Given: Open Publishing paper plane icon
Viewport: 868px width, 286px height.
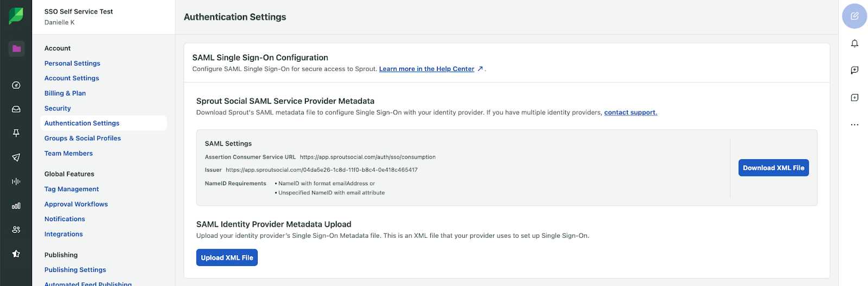Looking at the screenshot, I should pos(16,157).
